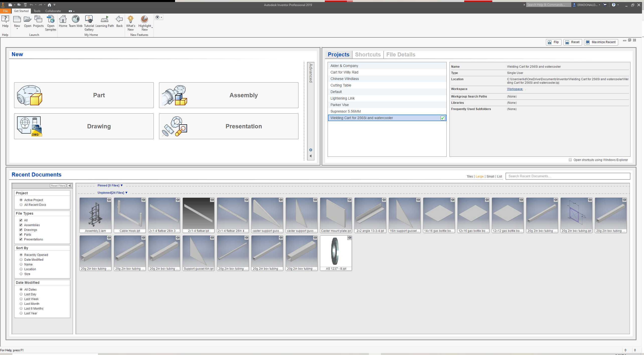The height and width of the screenshot is (355, 644).
Task: Click the user account icon ERIKDONALD
Action: coord(574,5)
